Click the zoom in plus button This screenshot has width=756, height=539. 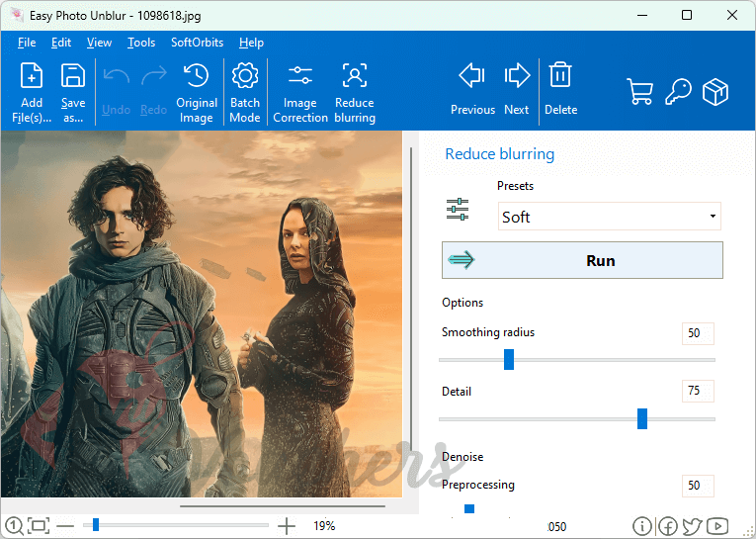[287, 526]
